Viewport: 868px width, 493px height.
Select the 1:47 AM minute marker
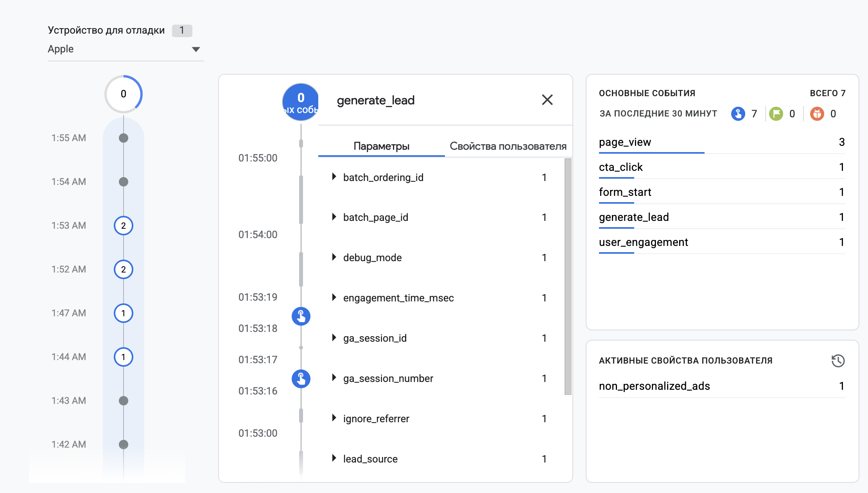click(x=124, y=313)
